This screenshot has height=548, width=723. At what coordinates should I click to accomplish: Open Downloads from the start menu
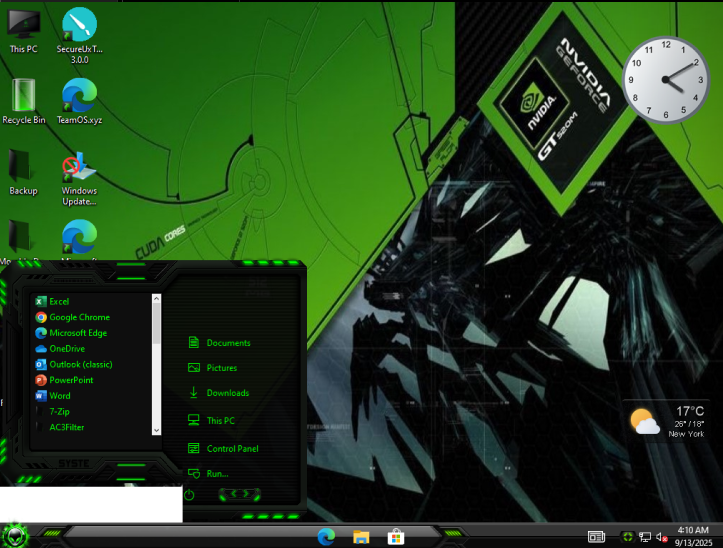[x=219, y=393]
